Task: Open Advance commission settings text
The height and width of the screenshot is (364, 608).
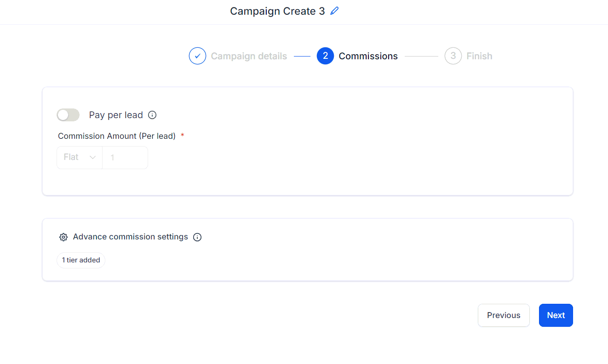Action: pos(130,237)
